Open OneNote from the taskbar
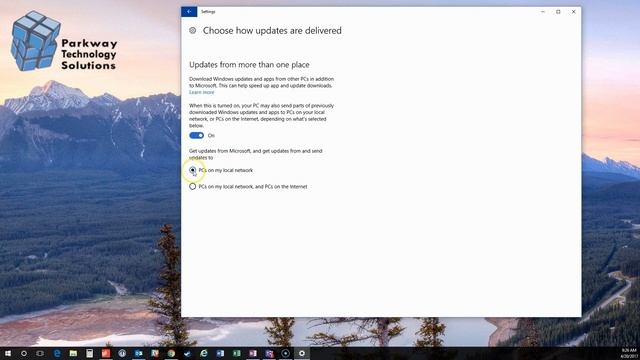 [x=253, y=353]
